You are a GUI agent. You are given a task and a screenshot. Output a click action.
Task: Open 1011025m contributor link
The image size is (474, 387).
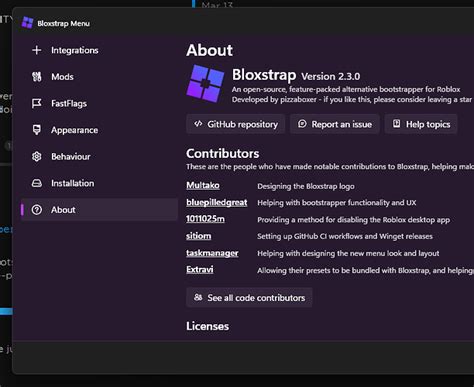click(205, 219)
